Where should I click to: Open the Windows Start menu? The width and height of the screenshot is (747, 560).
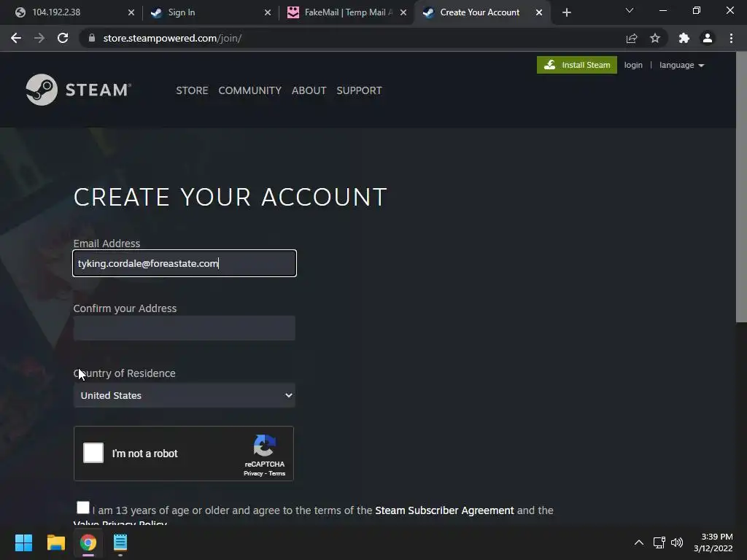pyautogui.click(x=23, y=542)
